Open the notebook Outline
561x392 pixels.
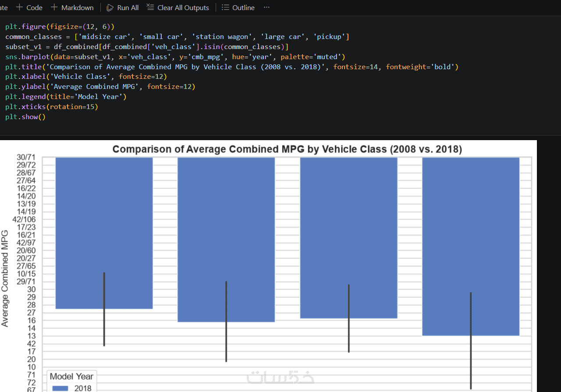(238, 7)
